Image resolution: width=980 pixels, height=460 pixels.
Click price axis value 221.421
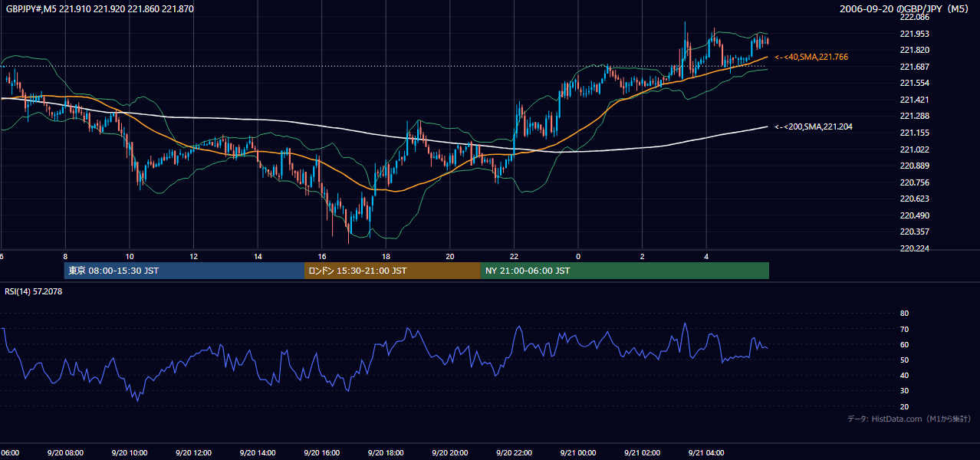click(x=915, y=100)
